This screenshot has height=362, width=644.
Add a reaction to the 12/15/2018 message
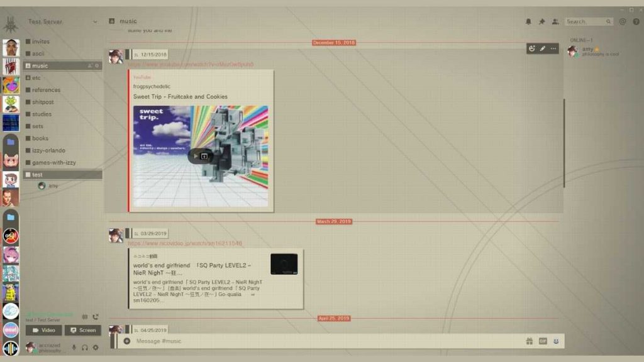click(x=532, y=48)
